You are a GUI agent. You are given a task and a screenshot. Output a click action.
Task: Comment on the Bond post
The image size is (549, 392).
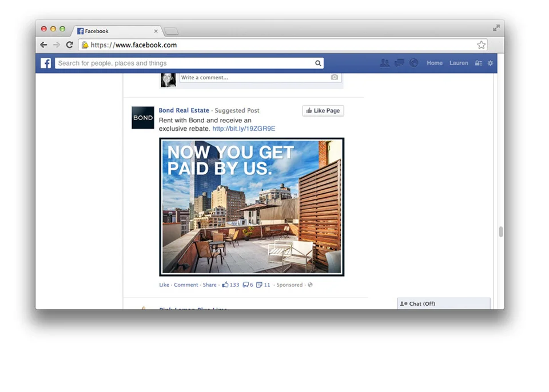186,285
